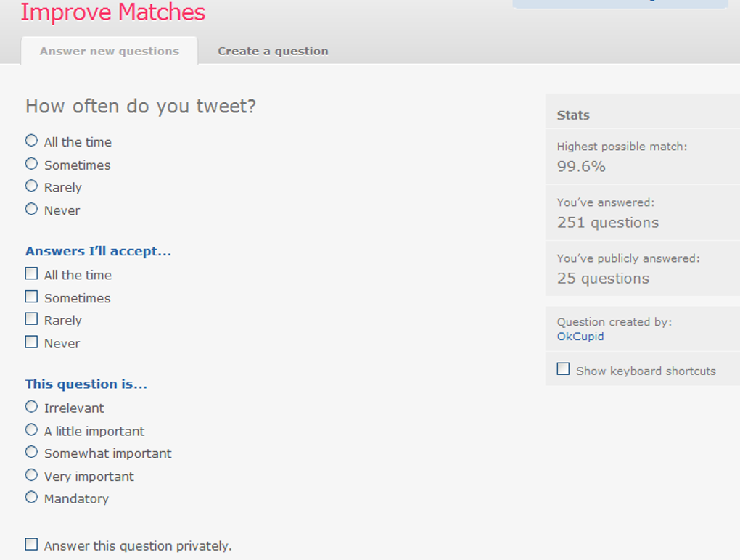The image size is (740, 560).
Task: Pick 'Rarely' radio option for tweeting
Action: [31, 186]
